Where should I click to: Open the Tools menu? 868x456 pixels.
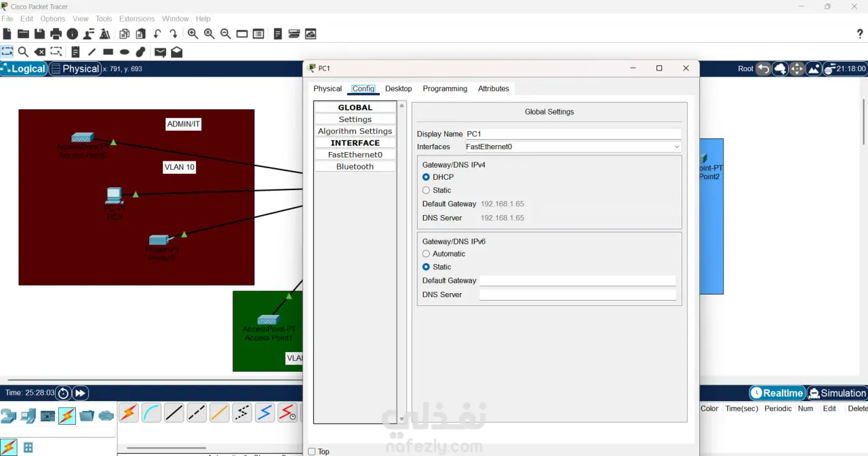pyautogui.click(x=104, y=19)
